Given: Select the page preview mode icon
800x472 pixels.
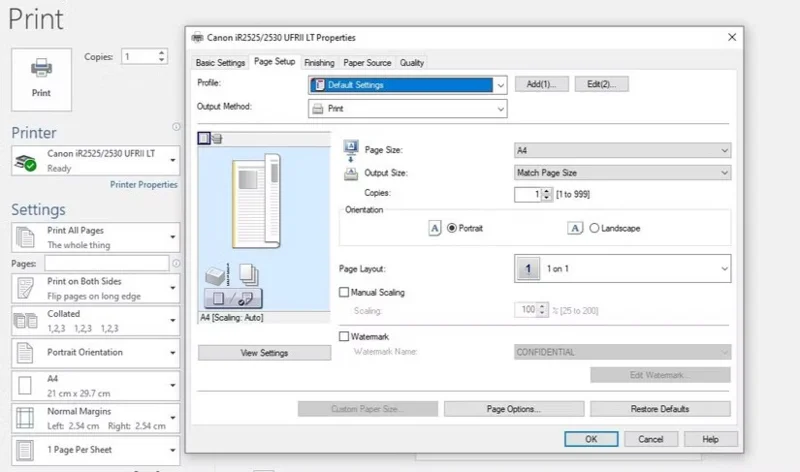Looking at the screenshot, I should point(204,138).
